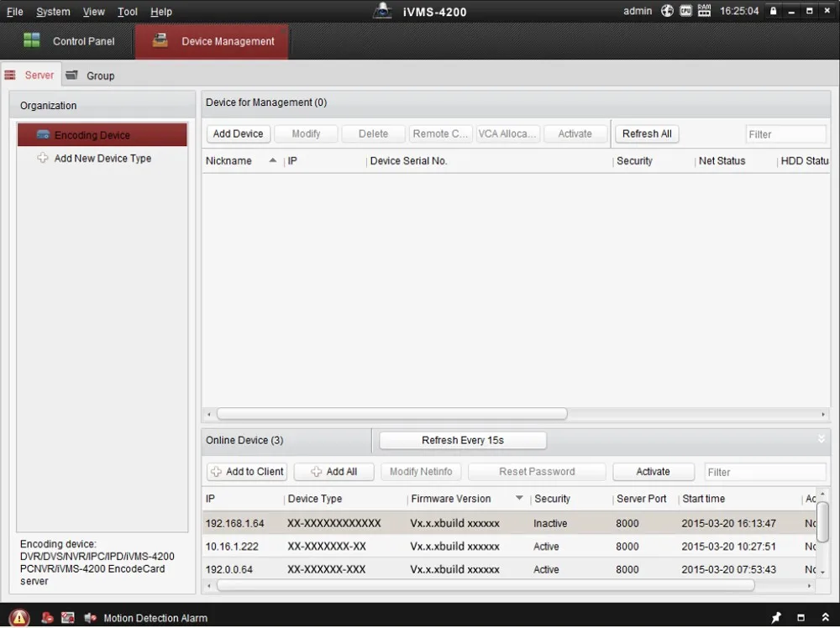
Task: Click the Control Panel grid icon
Action: point(32,40)
